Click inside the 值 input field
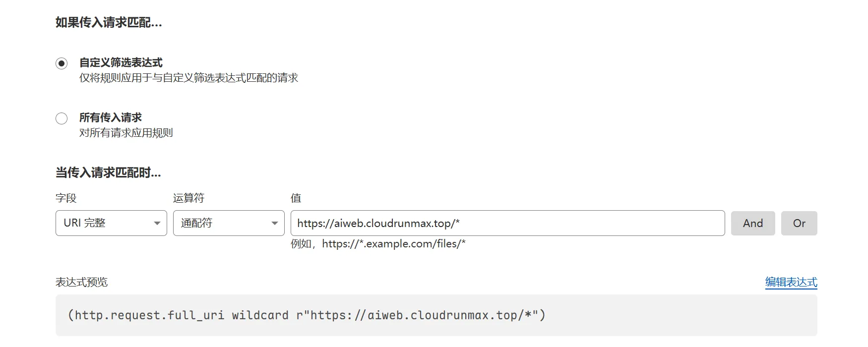 (496, 223)
